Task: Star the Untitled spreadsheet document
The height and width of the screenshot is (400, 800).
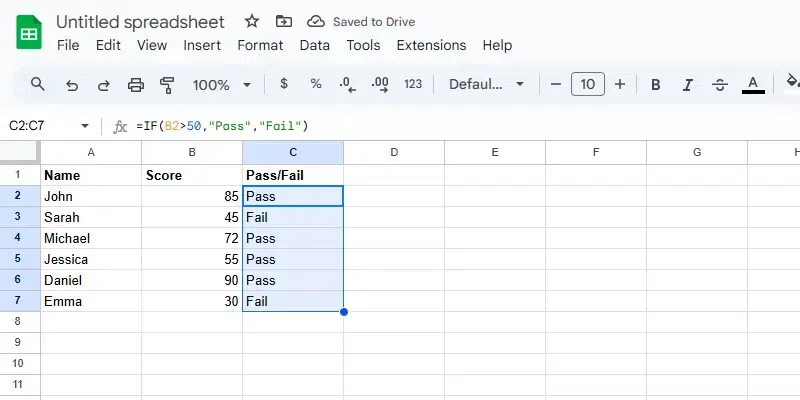Action: click(252, 21)
